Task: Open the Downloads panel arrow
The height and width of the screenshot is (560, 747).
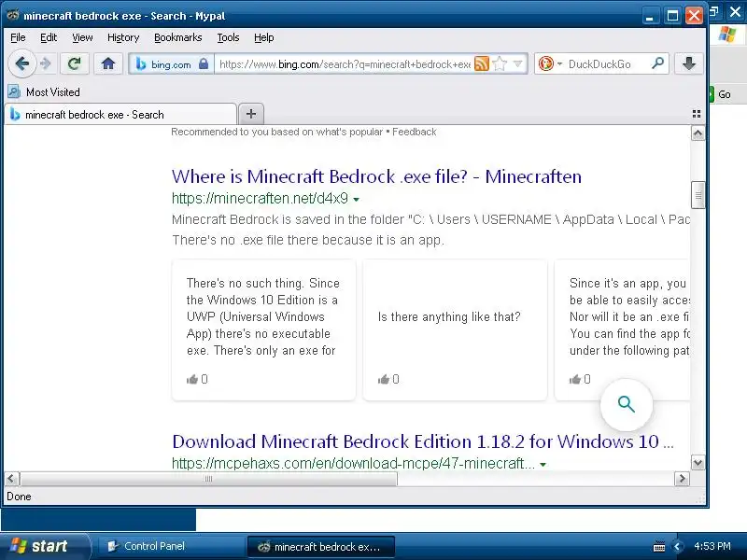Action: point(689,63)
